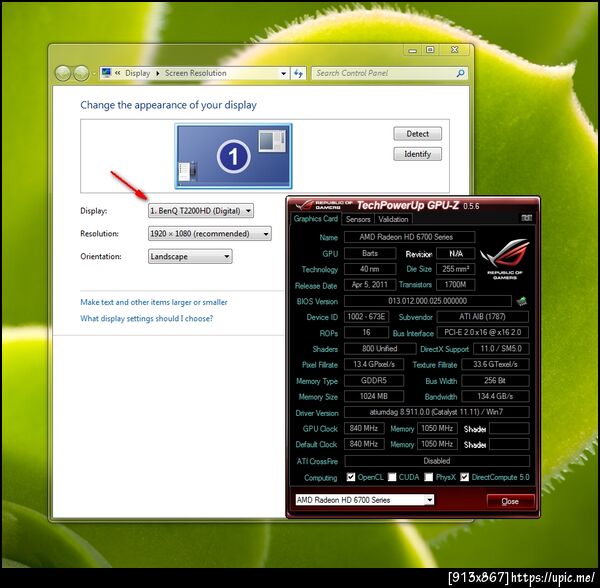
Task: Click the Memory Type value GDDR5
Action: [374, 381]
